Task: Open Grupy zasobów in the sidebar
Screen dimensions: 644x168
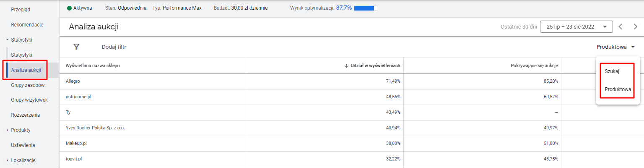Action: 28,85
